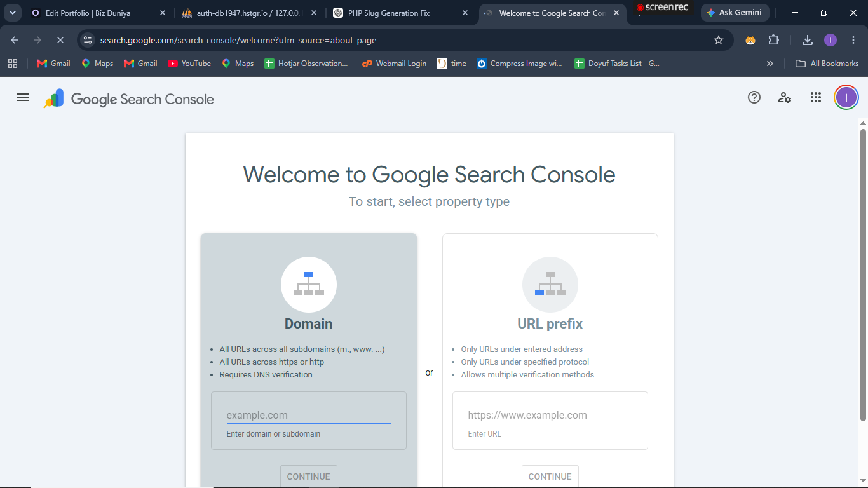This screenshot has height=488, width=868.
Task: Click Ask Gemini button
Action: tap(735, 13)
